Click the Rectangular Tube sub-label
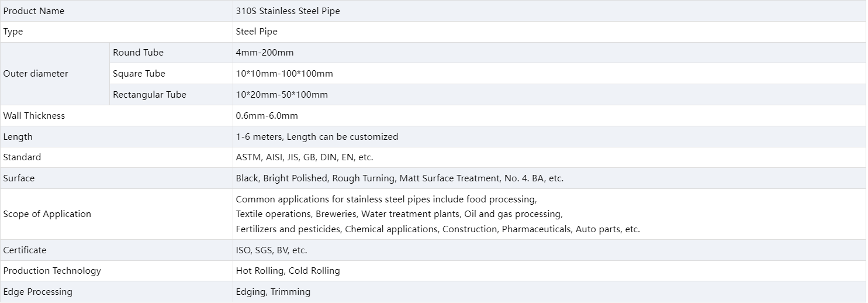Viewport: 868px width, 303px height. coord(150,95)
